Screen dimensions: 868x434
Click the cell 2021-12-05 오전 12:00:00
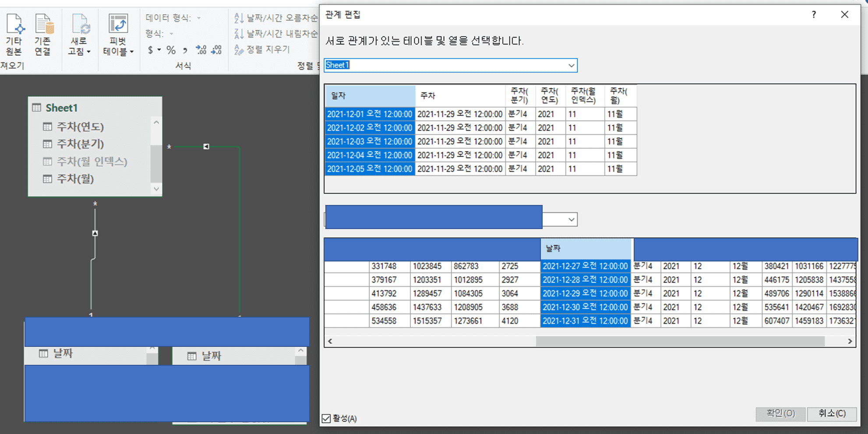(370, 169)
